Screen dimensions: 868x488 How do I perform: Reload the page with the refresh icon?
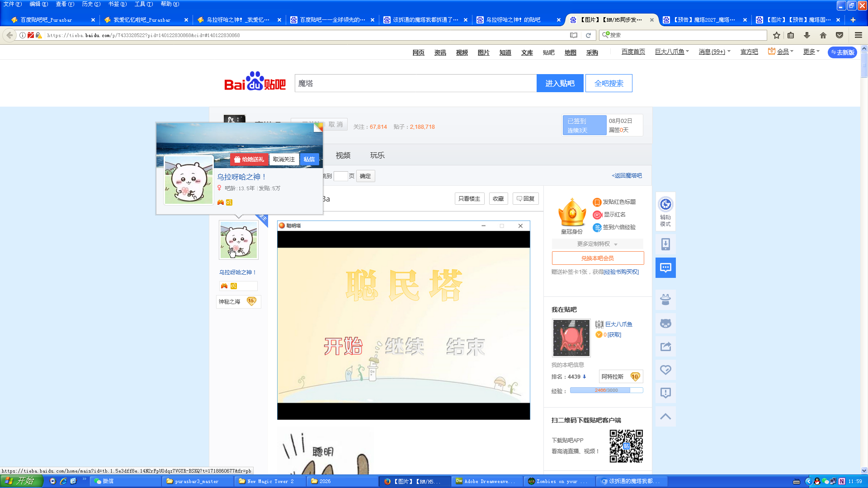588,35
